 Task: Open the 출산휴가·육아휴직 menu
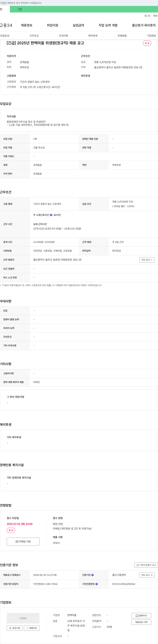(144, 25)
